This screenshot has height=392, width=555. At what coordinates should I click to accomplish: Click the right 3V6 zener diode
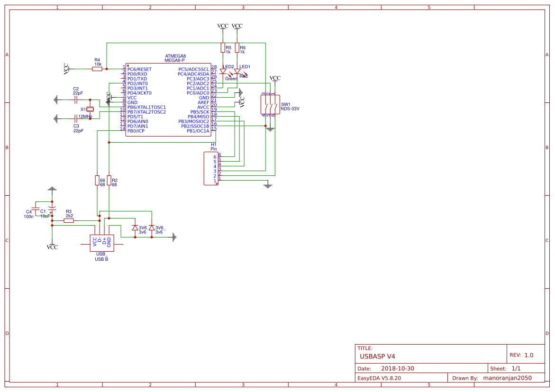pos(152,228)
